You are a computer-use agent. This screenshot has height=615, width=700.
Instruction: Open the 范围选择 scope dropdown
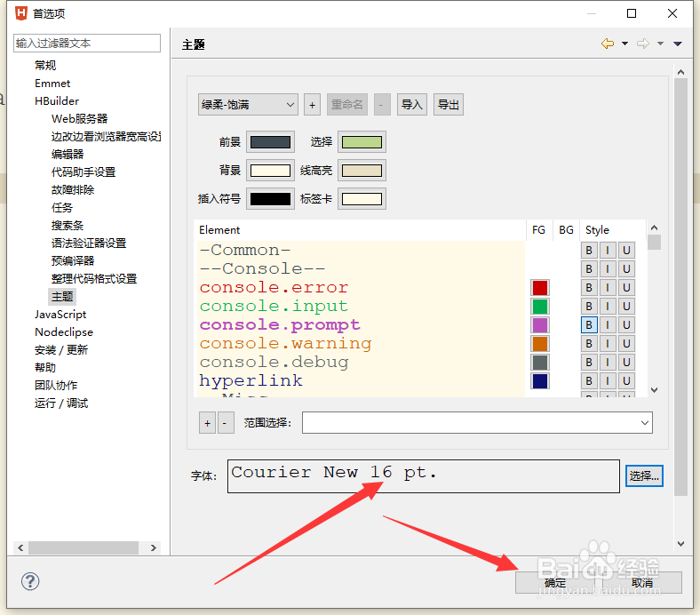coord(477,423)
